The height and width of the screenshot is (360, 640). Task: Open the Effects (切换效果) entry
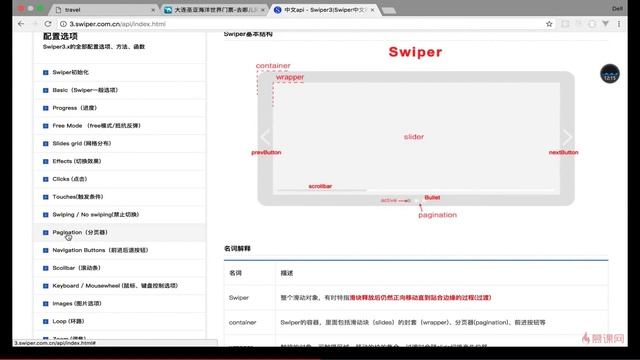(x=77, y=161)
